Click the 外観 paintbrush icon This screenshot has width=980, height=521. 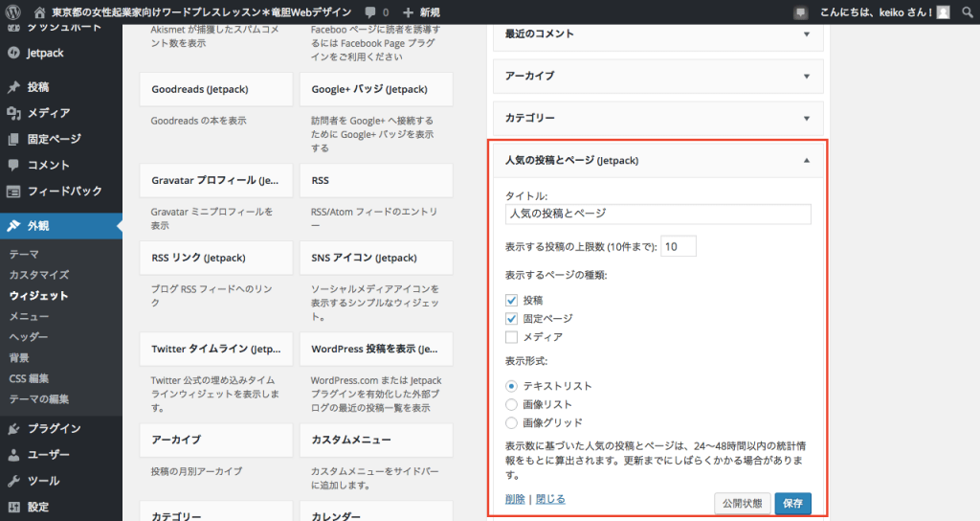click(13, 226)
